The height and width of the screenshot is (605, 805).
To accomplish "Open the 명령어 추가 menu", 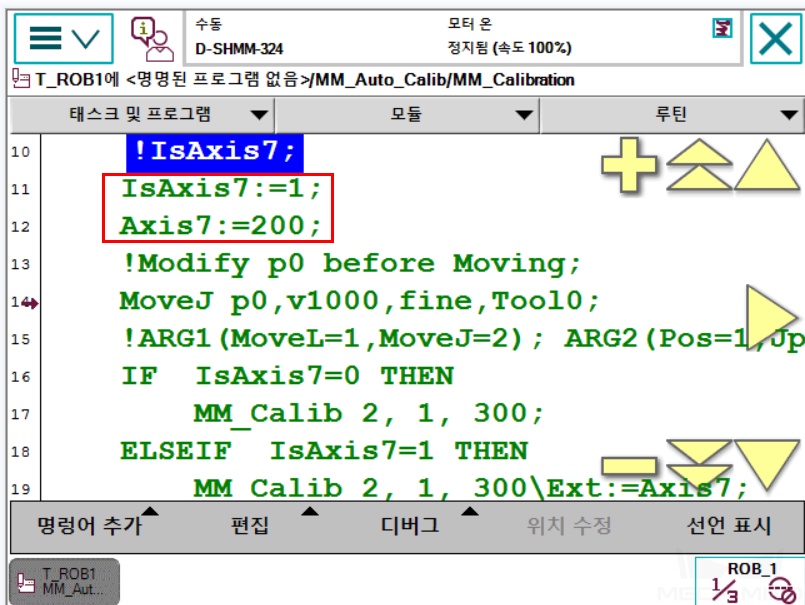I will [x=90, y=525].
